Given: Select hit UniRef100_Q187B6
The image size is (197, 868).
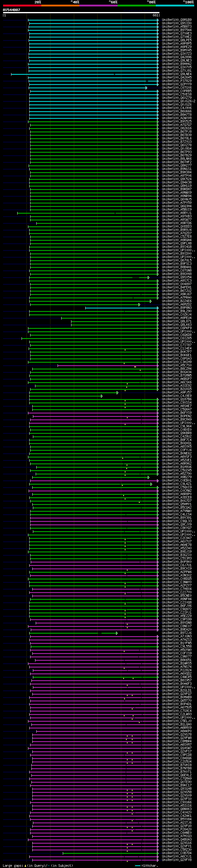Looking at the screenshot, I should pyautogui.click(x=177, y=399).
